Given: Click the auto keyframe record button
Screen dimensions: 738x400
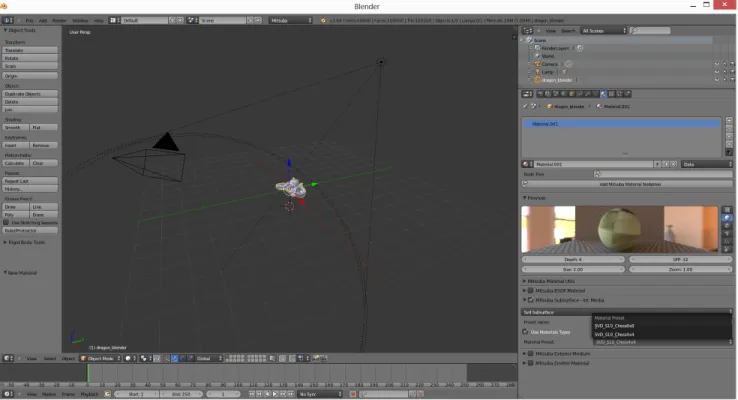Looking at the screenshot, I should (x=353, y=394).
